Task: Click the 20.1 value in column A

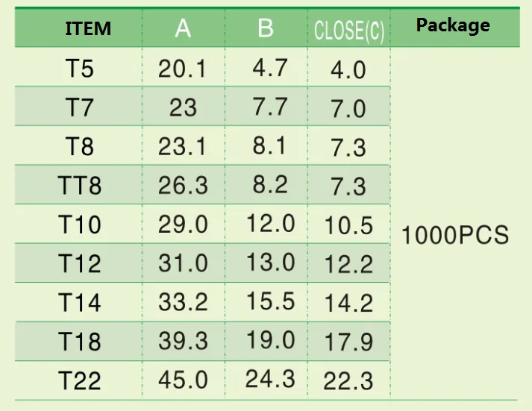Action: [x=182, y=69]
